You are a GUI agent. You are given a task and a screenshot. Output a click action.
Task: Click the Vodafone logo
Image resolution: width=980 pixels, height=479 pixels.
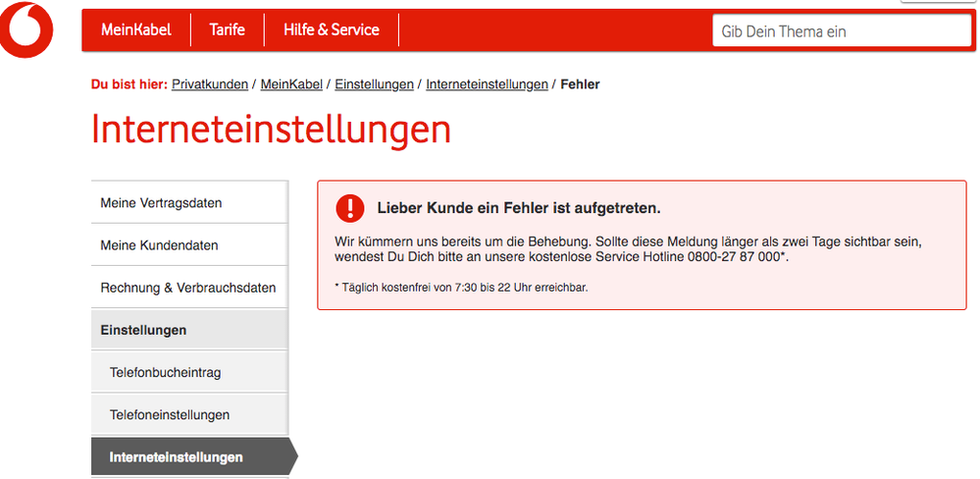click(x=26, y=29)
